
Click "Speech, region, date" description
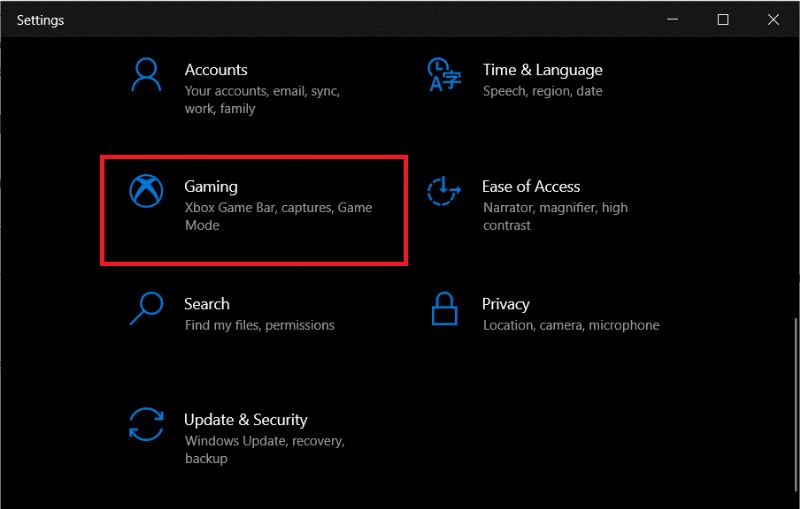point(542,91)
